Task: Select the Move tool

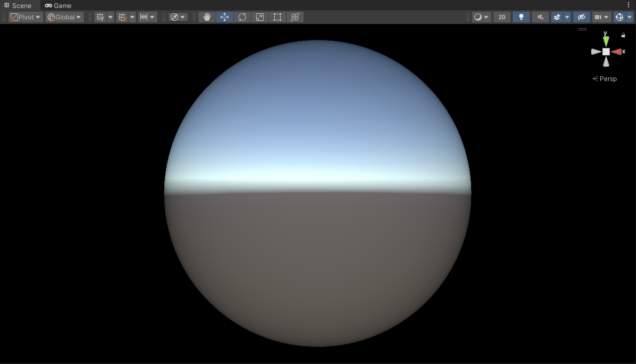Action: pyautogui.click(x=225, y=17)
